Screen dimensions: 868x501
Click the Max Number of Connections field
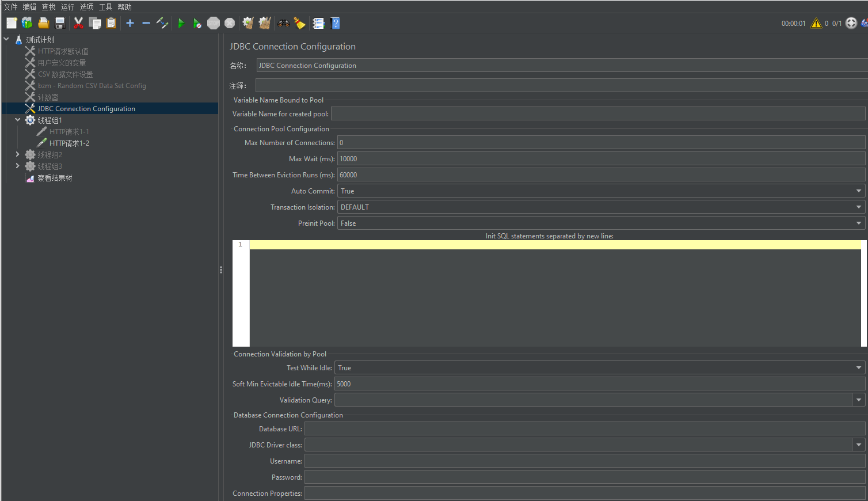(x=601, y=142)
